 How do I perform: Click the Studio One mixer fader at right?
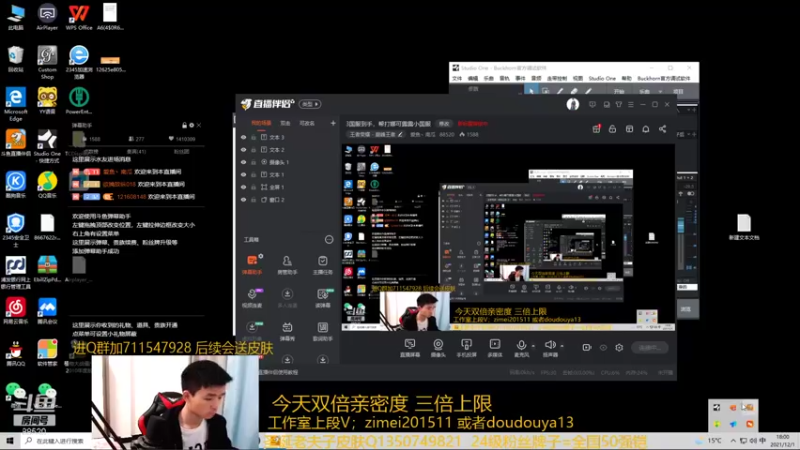(681, 226)
